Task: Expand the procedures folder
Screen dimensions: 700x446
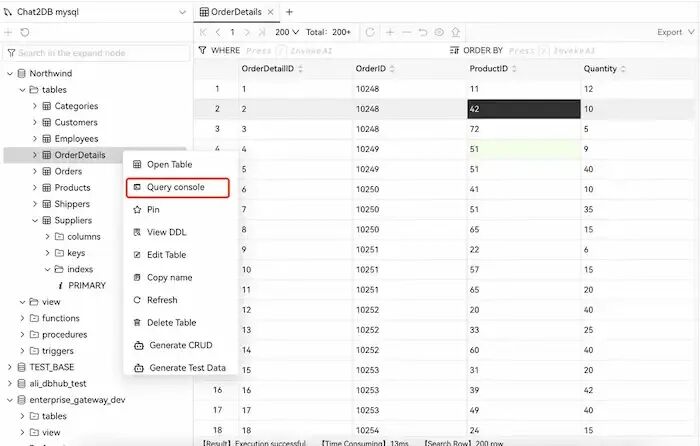Action: point(22,334)
